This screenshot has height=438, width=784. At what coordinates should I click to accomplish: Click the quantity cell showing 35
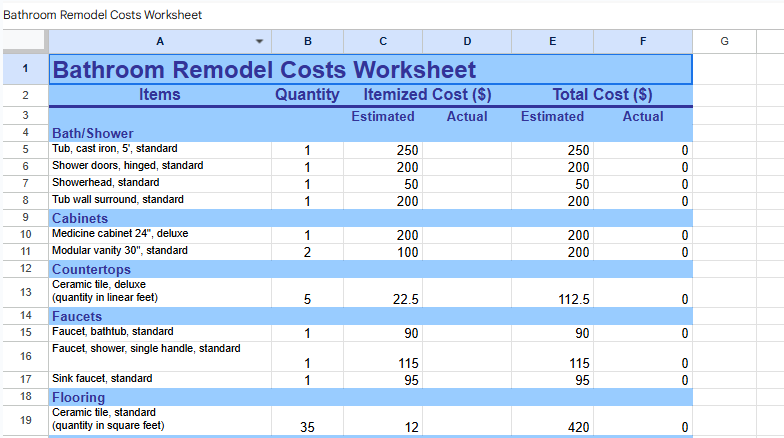point(307,427)
